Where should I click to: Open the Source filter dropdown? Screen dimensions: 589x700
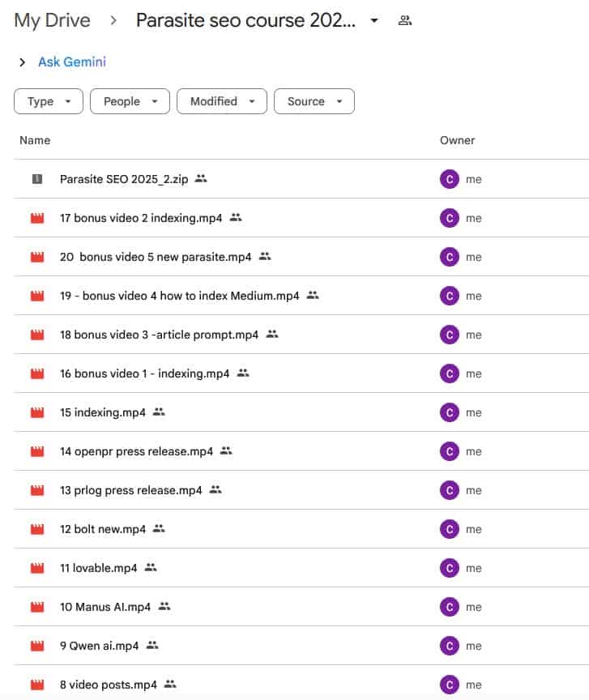pos(314,101)
